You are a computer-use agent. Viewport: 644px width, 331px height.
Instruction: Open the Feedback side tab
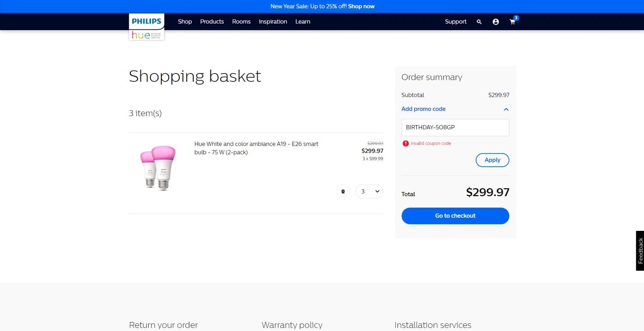click(x=640, y=251)
